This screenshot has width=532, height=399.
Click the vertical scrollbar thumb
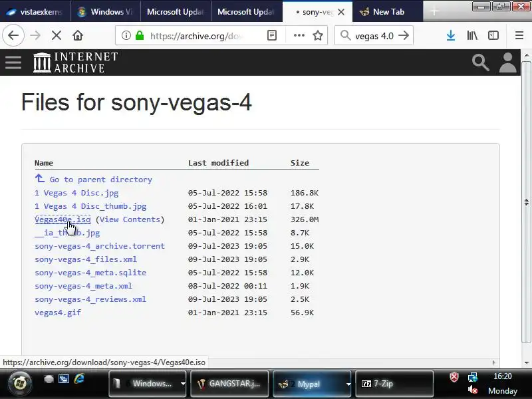(526, 202)
